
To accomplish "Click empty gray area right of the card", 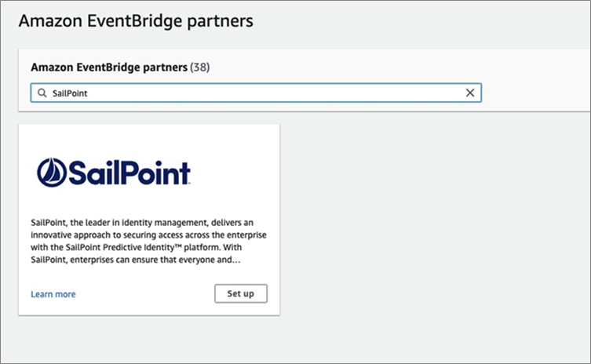I will [433, 226].
